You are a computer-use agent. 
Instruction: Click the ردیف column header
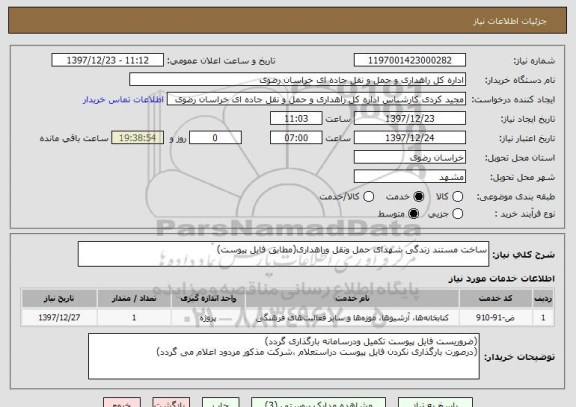pos(543,298)
